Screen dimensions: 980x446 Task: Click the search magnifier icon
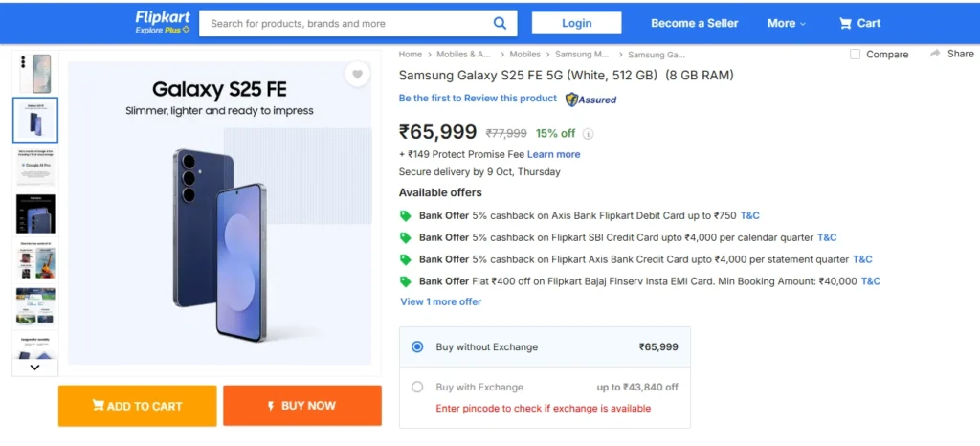click(x=500, y=23)
